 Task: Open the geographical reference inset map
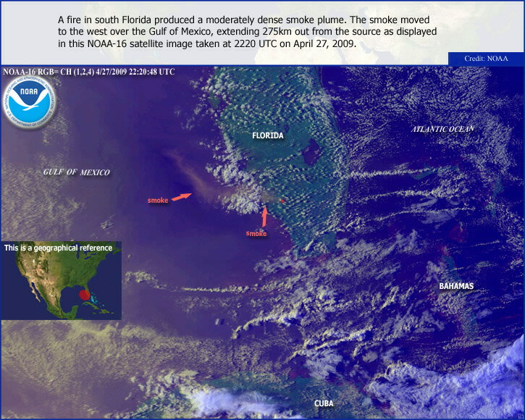click(61, 286)
